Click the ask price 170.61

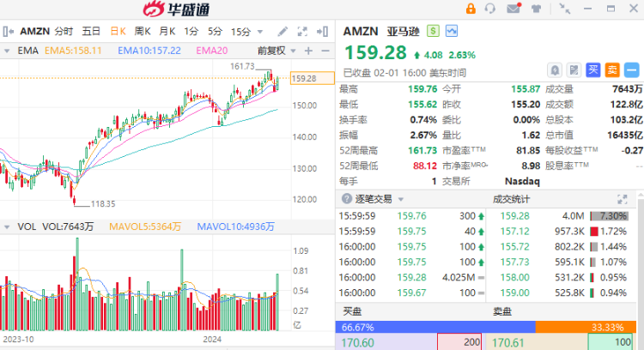point(508,342)
